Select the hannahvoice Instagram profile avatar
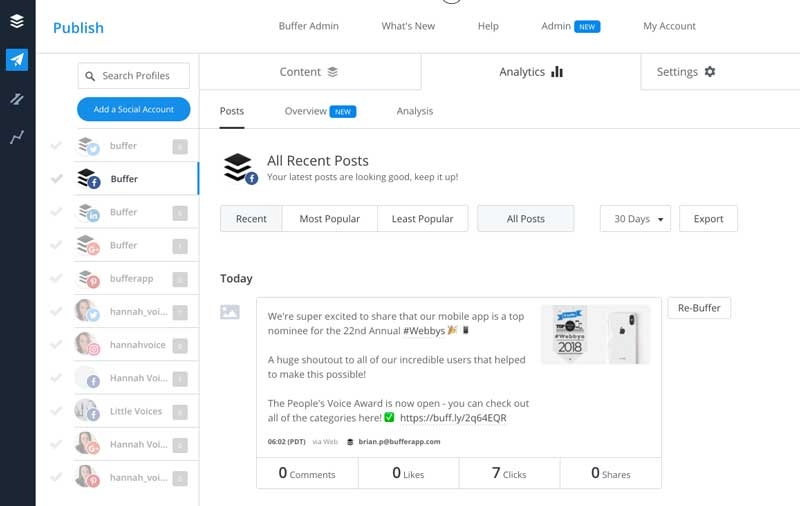 point(87,344)
